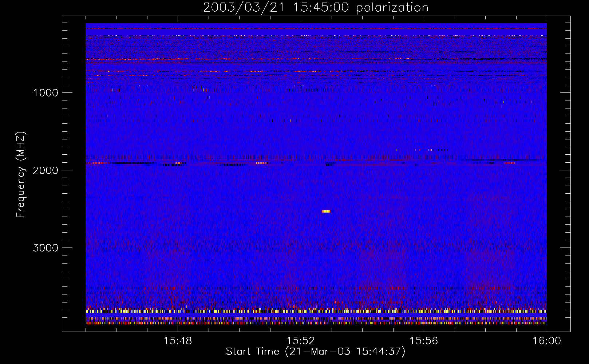Click the "3000" frequency tick label

coord(46,248)
